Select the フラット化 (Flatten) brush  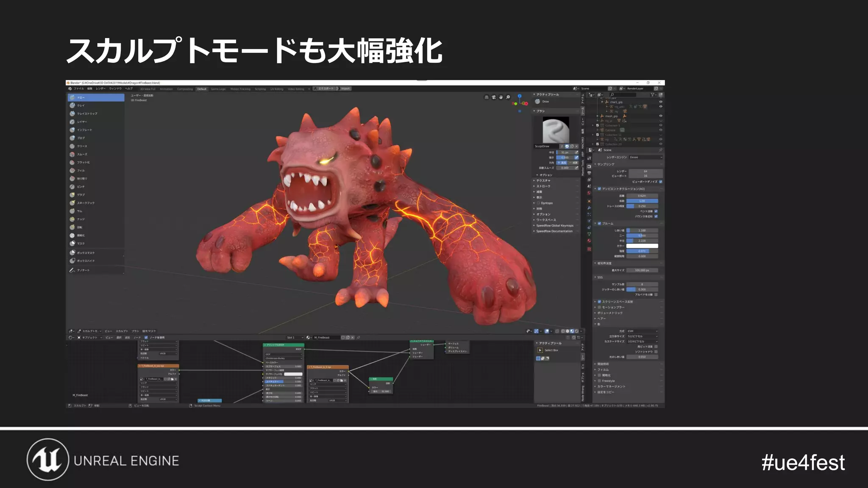click(x=96, y=162)
